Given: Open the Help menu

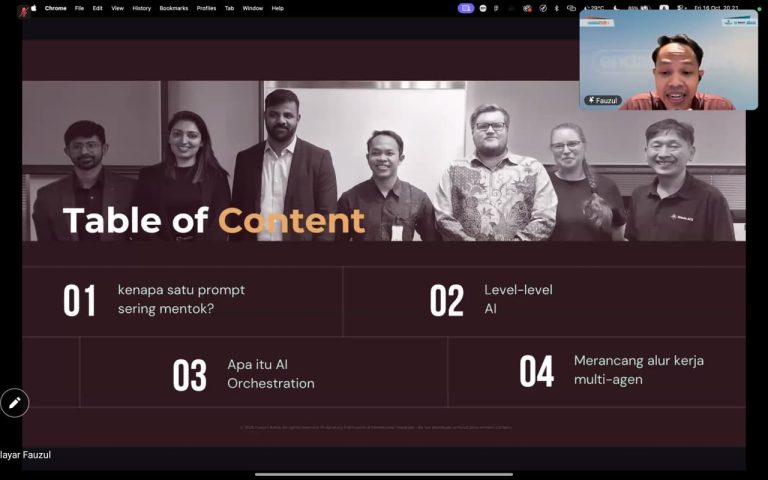Looking at the screenshot, I should [x=278, y=8].
